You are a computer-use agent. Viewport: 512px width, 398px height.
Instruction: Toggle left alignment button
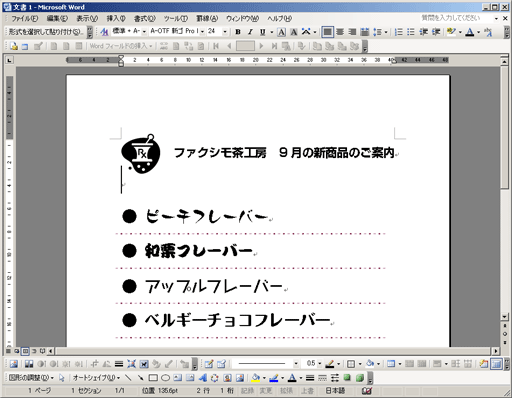tap(328, 32)
